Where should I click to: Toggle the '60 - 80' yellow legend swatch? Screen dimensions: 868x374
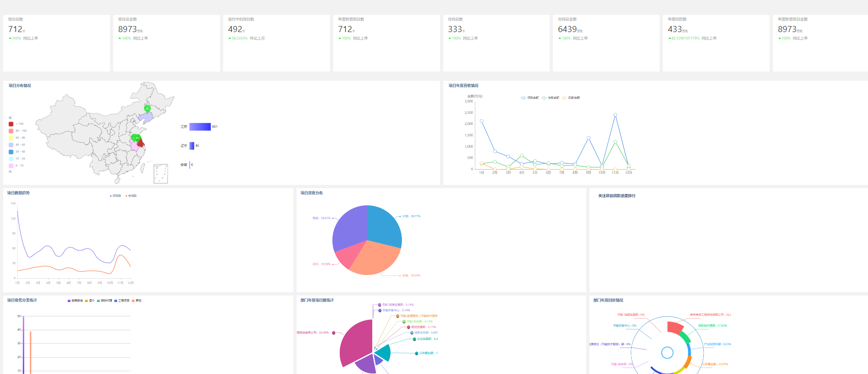tap(11, 138)
